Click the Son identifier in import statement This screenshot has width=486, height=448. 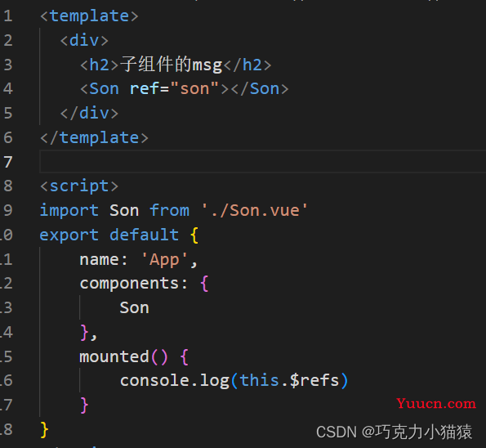(124, 210)
